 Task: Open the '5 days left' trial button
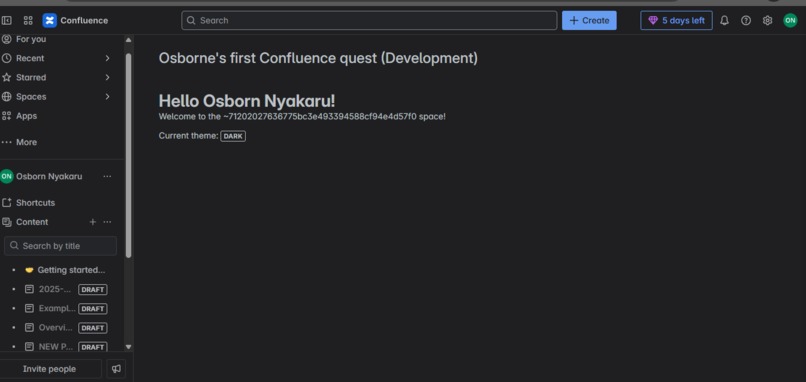[676, 21]
